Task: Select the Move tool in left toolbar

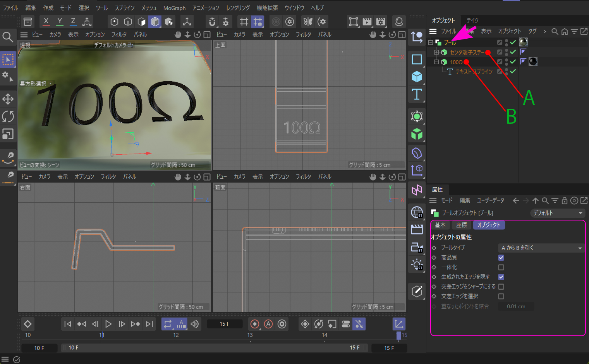Action: [8, 99]
